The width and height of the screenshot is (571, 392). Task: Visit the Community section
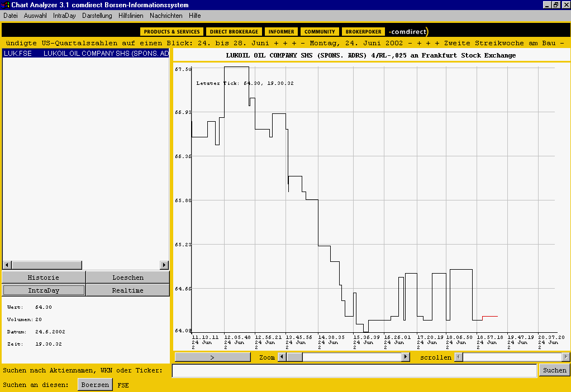tap(320, 32)
